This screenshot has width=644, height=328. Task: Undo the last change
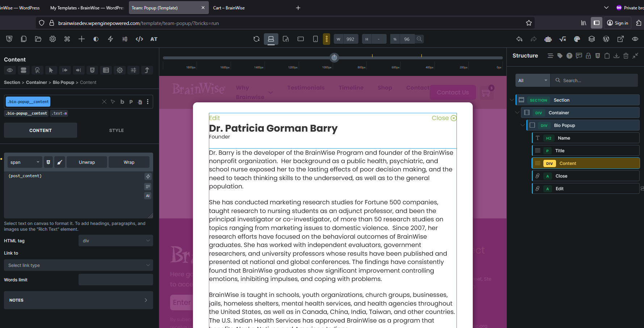(x=519, y=39)
